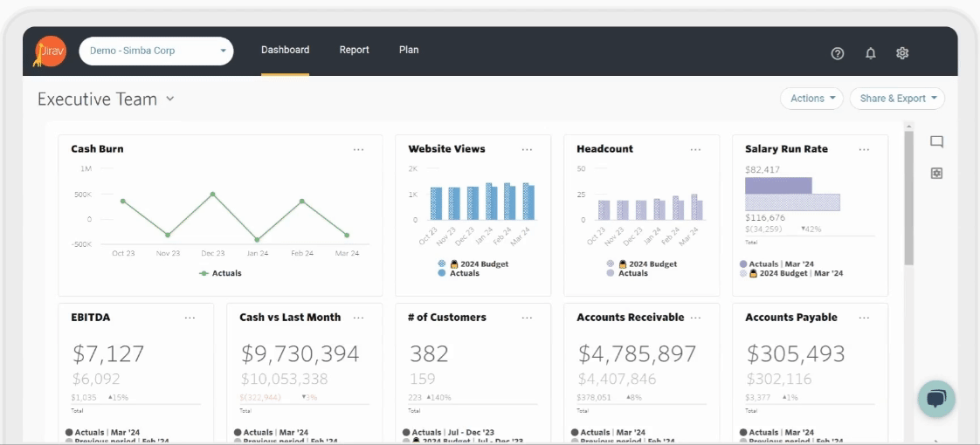This screenshot has width=980, height=445.
Task: Switch to the Report tab
Action: pos(354,51)
